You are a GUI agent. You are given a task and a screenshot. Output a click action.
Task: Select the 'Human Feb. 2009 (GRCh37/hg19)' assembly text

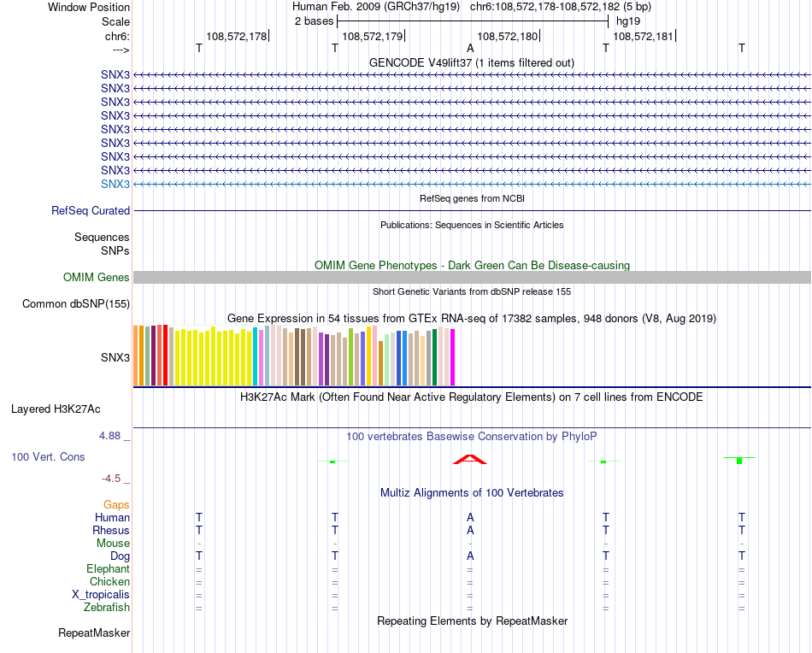376,7
